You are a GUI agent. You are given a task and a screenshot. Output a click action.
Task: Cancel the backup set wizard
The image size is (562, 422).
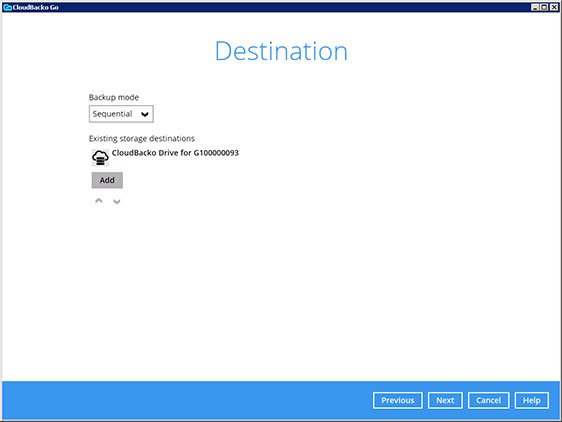488,400
